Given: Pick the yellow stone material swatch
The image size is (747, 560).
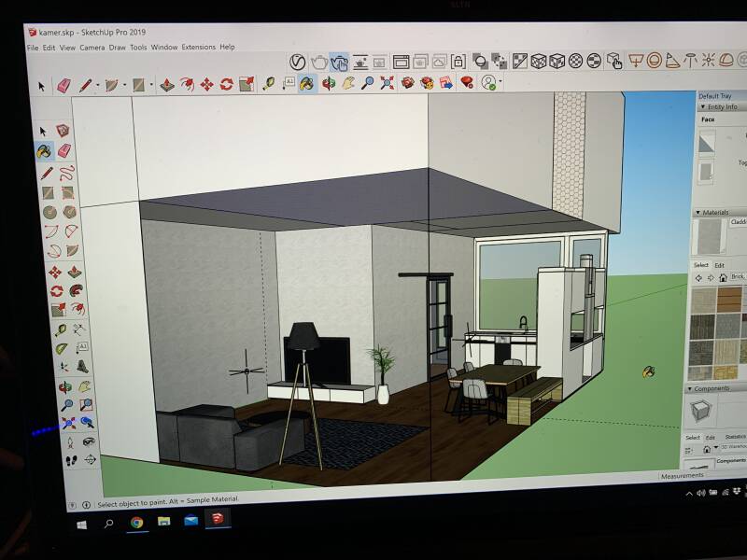Looking at the screenshot, I should 725,372.
